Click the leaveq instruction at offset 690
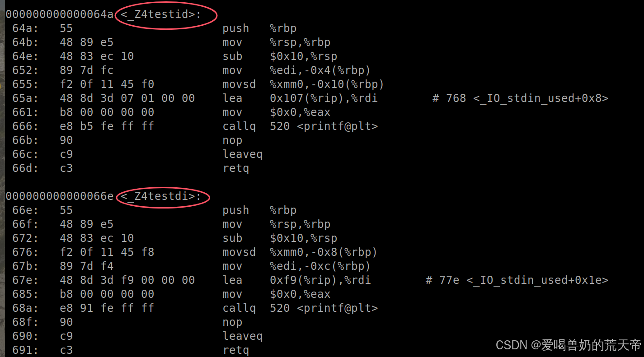Screen dimensions: 644x357 pos(242,336)
